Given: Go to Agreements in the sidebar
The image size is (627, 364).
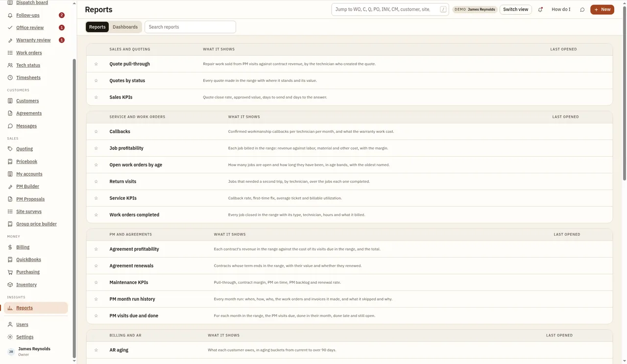Looking at the screenshot, I should 29,113.
